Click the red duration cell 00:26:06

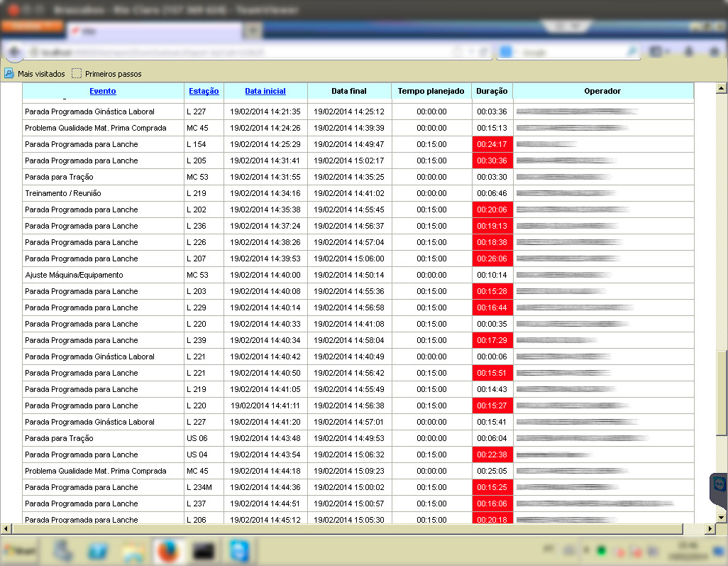(492, 258)
